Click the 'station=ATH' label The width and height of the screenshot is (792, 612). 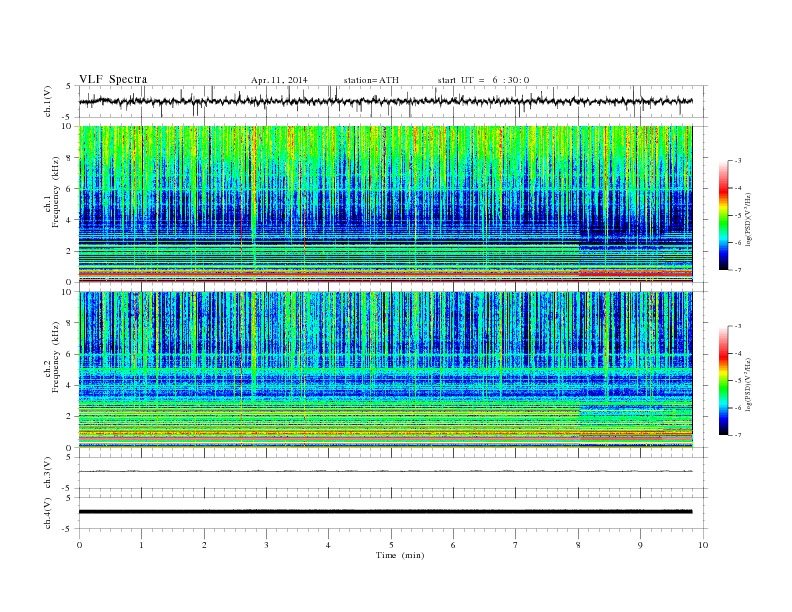371,80
